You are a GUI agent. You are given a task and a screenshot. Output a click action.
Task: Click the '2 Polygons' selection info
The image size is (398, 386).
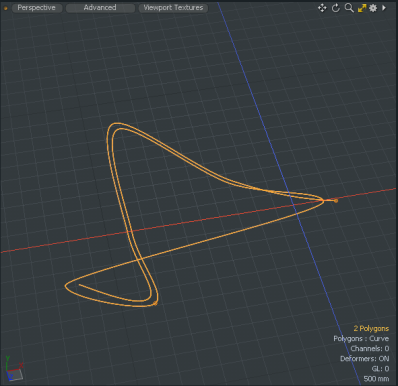pyautogui.click(x=371, y=329)
